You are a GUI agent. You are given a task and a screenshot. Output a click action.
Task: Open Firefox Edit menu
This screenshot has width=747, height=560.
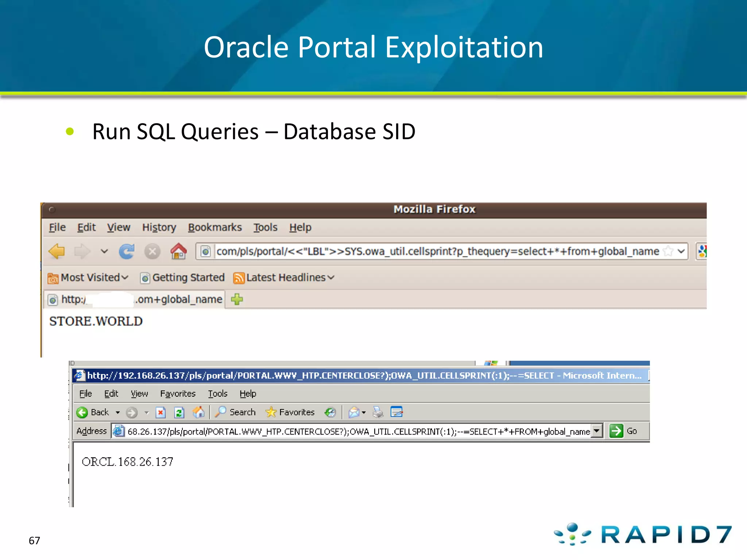[x=86, y=227]
